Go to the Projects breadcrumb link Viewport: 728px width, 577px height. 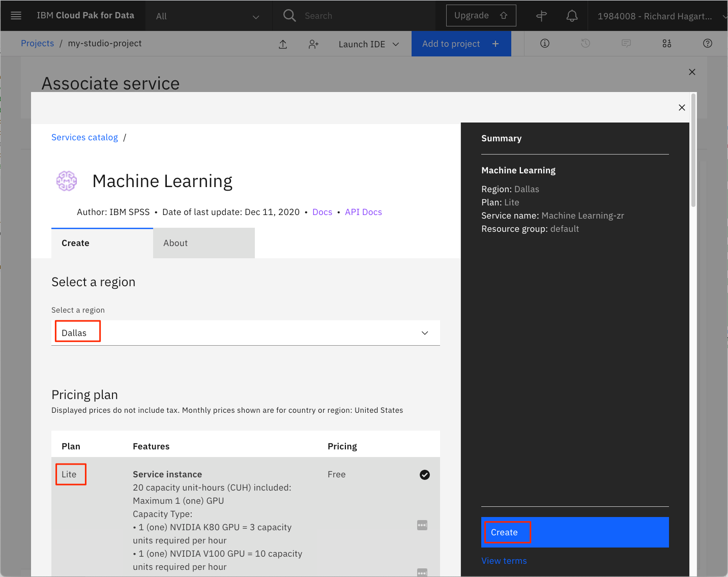coord(37,43)
